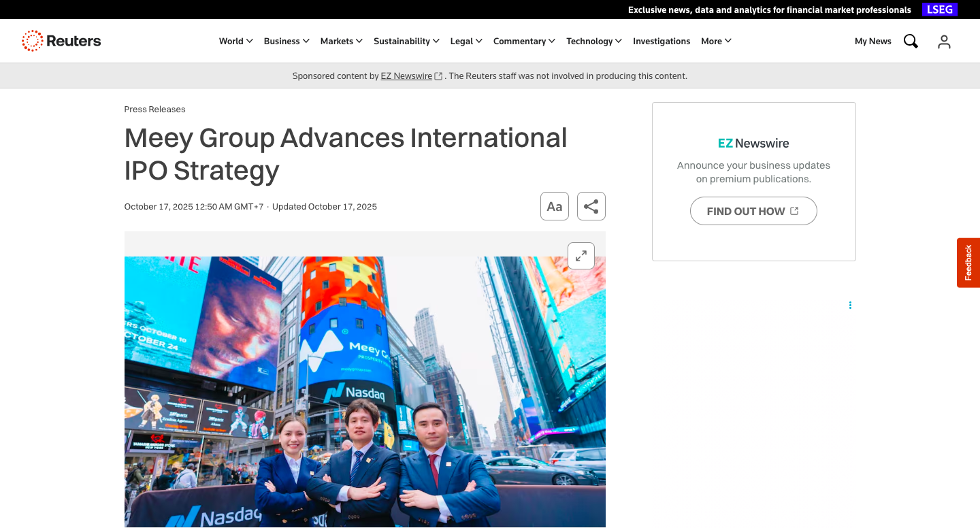Screen dimensions: 980x528
Task: Click the FIND OUT HOW button
Action: [x=753, y=211]
